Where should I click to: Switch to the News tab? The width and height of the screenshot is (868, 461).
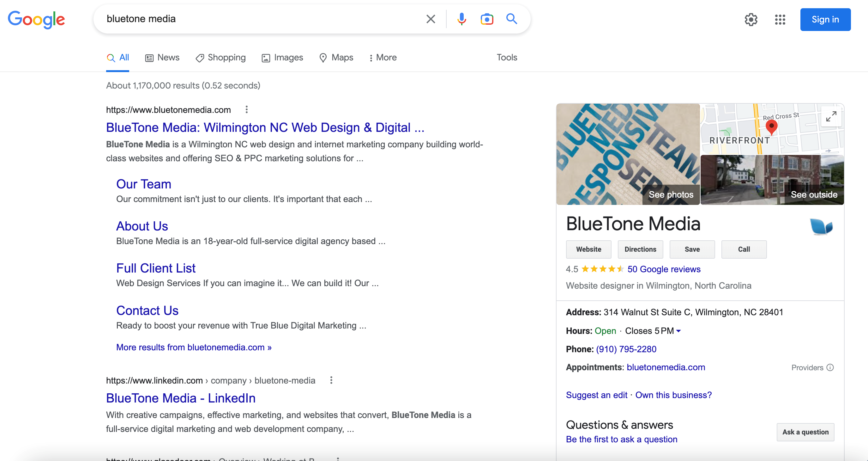[162, 57]
